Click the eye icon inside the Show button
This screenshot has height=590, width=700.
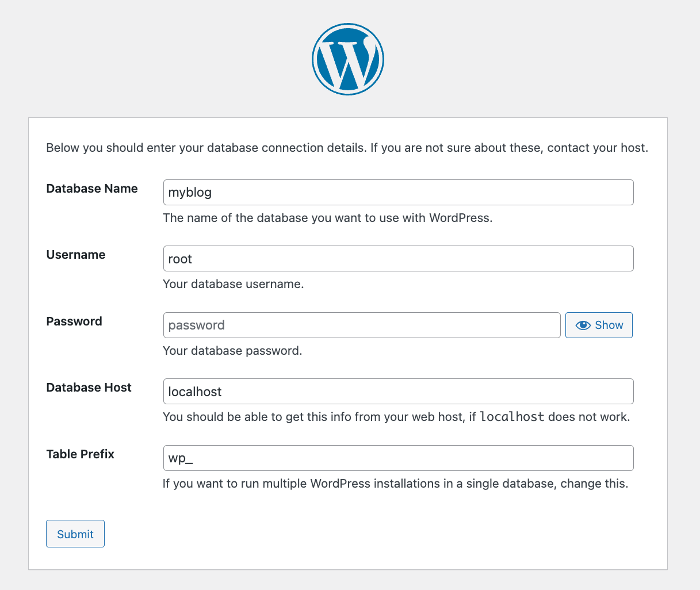tap(583, 325)
